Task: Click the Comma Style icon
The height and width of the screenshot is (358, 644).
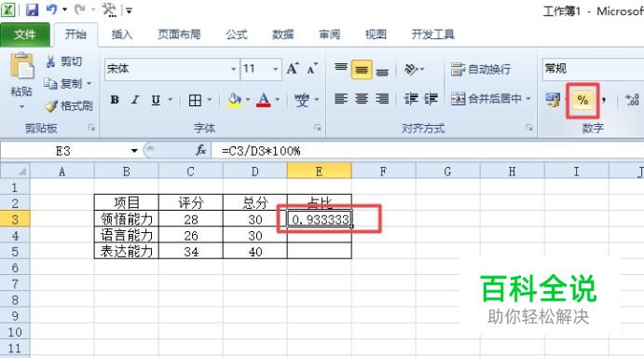Action: click(x=604, y=100)
